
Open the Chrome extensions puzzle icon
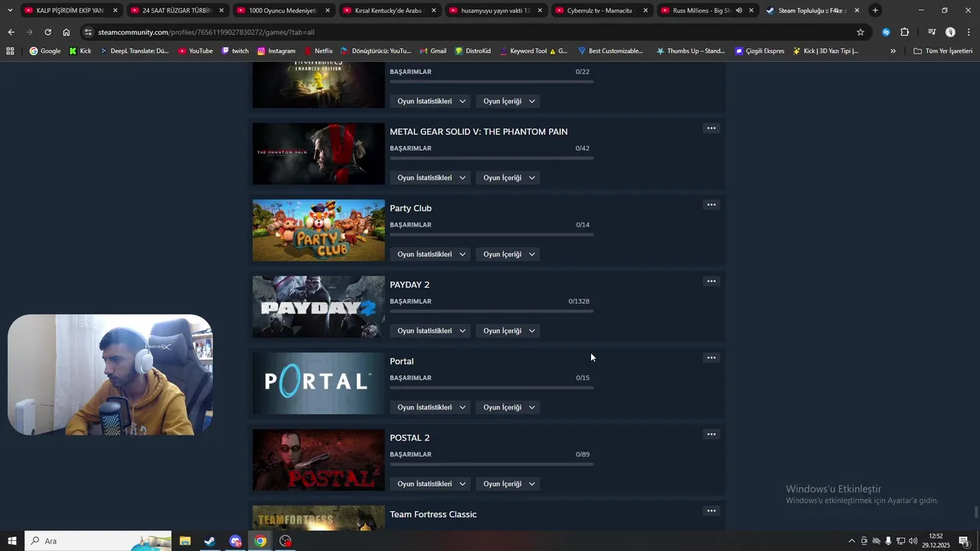pyautogui.click(x=905, y=32)
